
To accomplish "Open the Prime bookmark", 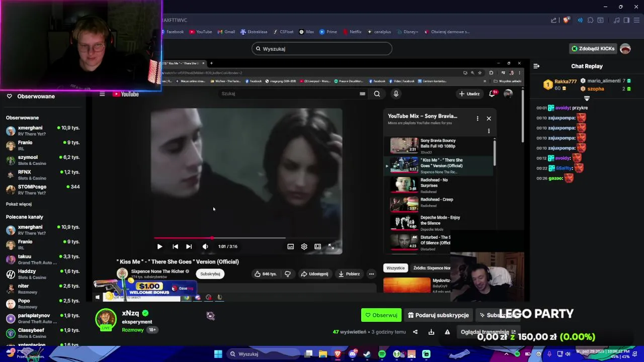I will [x=328, y=32].
